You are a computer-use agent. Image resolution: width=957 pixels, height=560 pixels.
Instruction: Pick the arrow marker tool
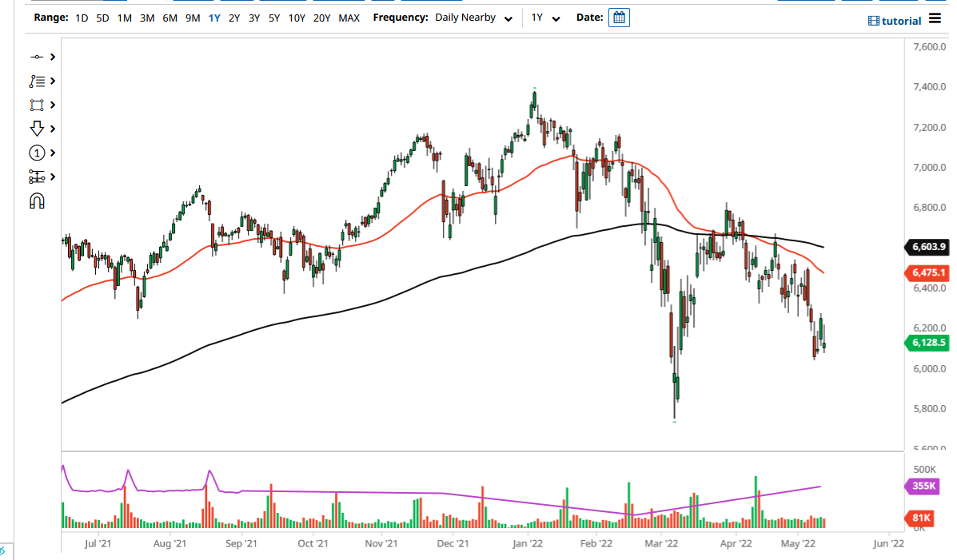point(38,129)
